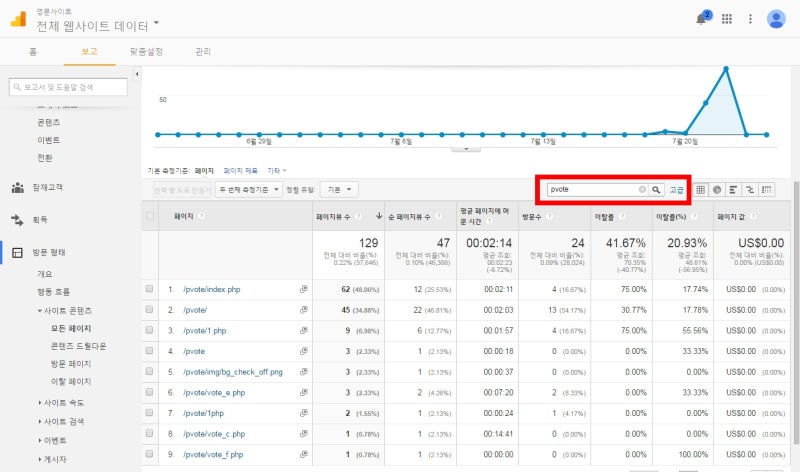Switch to data table view

[x=701, y=189]
